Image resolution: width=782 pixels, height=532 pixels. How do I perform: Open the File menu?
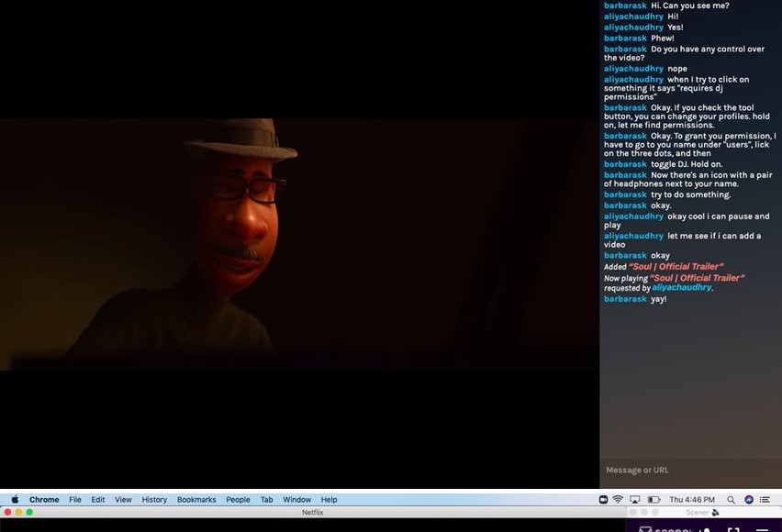coord(75,499)
